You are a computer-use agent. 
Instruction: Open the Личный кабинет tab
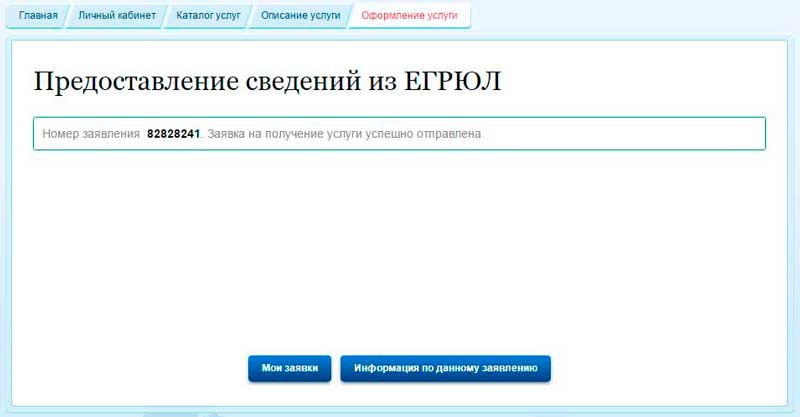point(117,16)
